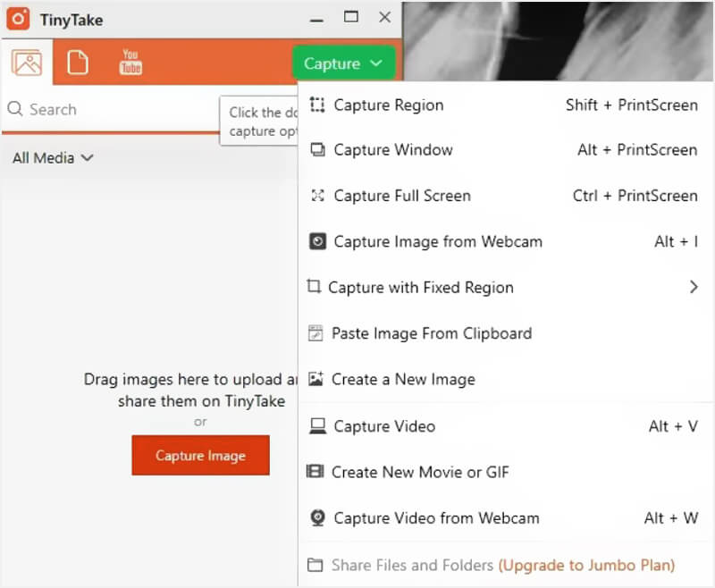Choose Capture Video from Webcam
The image size is (715, 588).
point(436,518)
